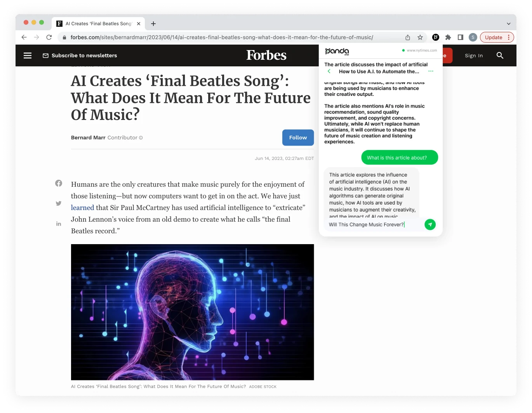Show contributor info icon
This screenshot has height=413, width=532.
point(141,138)
